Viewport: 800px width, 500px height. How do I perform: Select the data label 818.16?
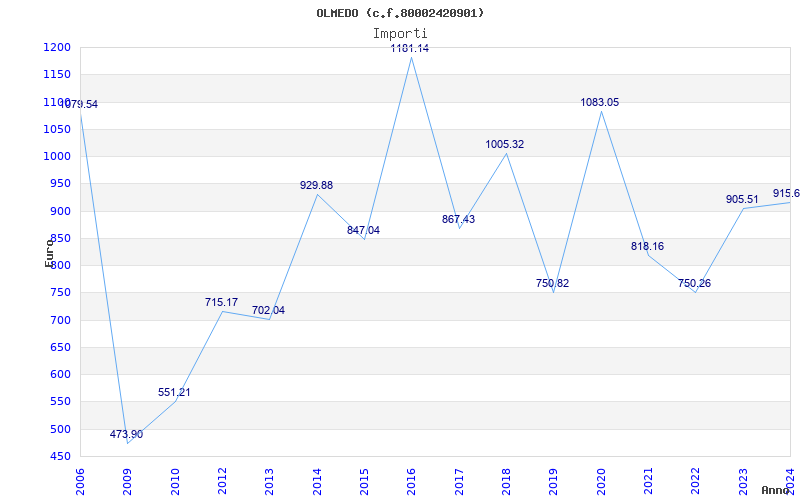click(x=647, y=246)
